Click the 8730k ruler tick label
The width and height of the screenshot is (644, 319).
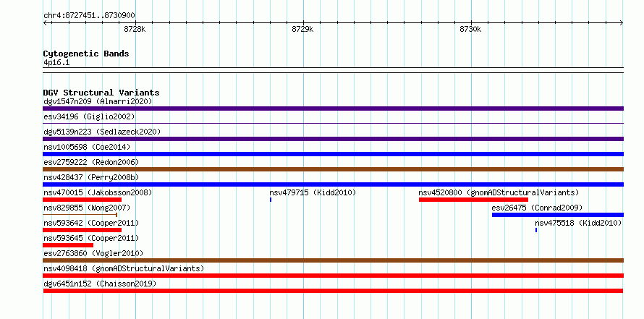pos(470,29)
